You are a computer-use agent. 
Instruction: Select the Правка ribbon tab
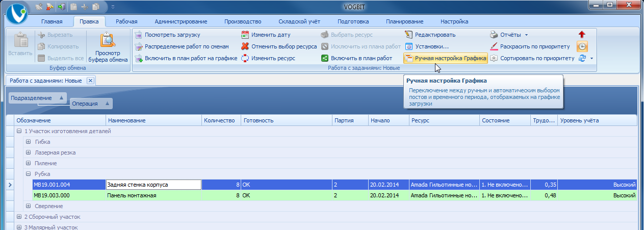[x=89, y=21]
